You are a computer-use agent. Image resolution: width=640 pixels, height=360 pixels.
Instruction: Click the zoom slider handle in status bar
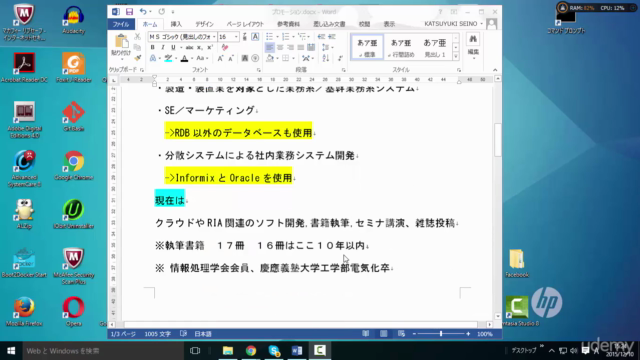tap(441, 334)
